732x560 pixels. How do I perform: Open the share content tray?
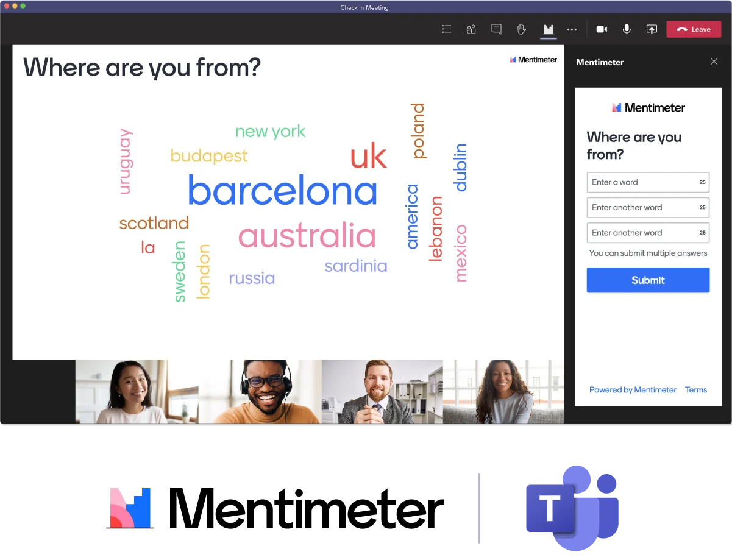pos(652,29)
